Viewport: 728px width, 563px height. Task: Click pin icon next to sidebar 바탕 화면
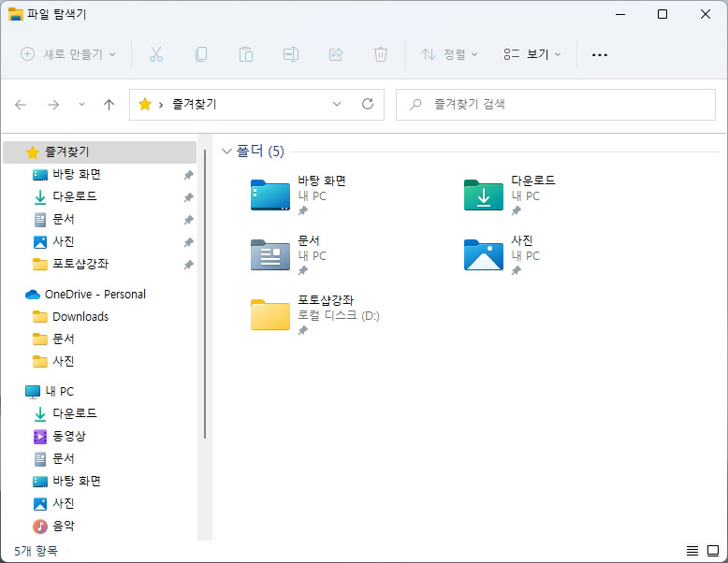[x=188, y=175]
